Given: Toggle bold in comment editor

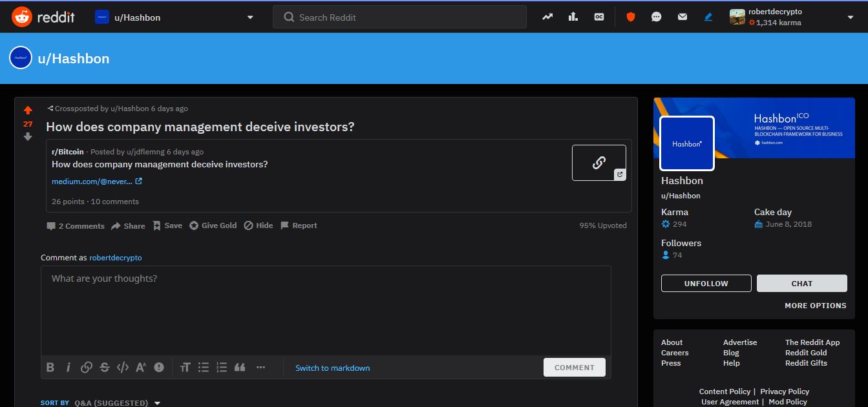Looking at the screenshot, I should [x=50, y=368].
